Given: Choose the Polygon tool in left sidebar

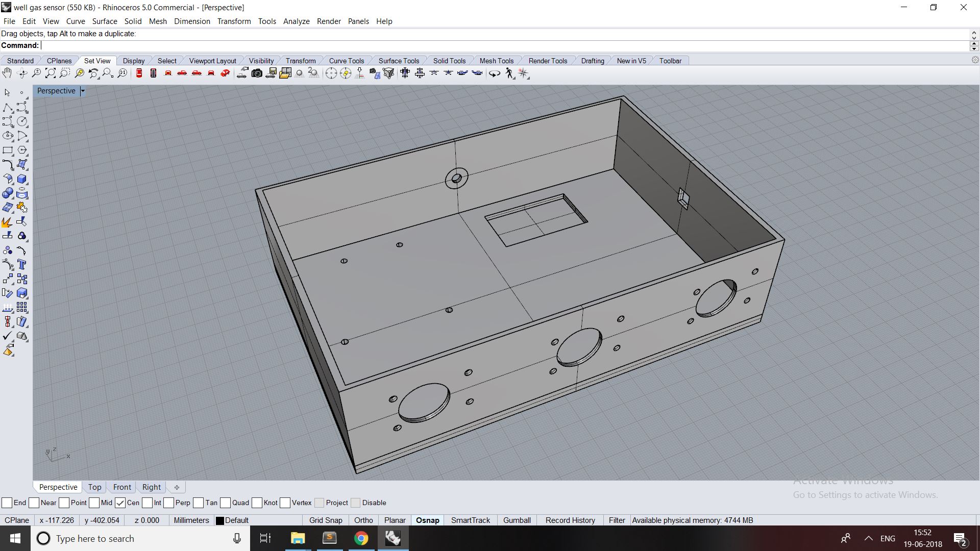Looking at the screenshot, I should (22, 150).
